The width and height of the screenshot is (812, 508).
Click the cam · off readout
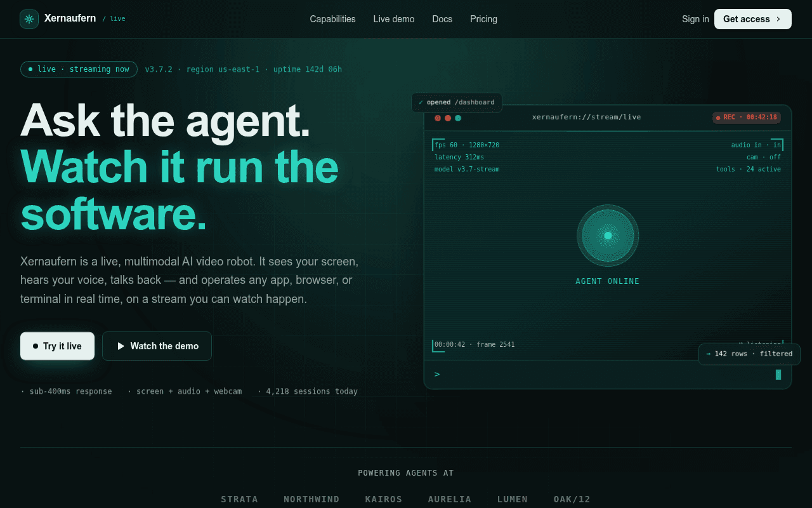pos(764,157)
